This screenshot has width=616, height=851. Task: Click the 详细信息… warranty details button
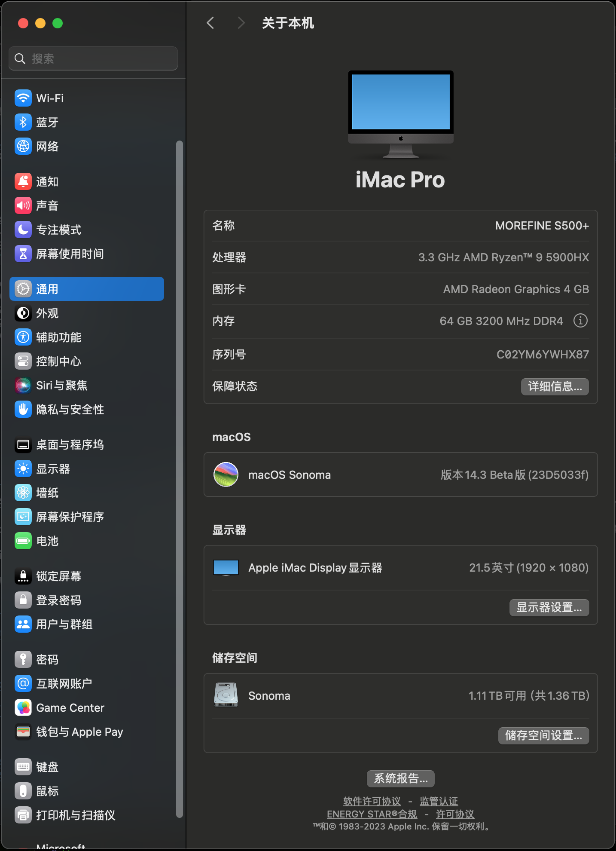[555, 386]
